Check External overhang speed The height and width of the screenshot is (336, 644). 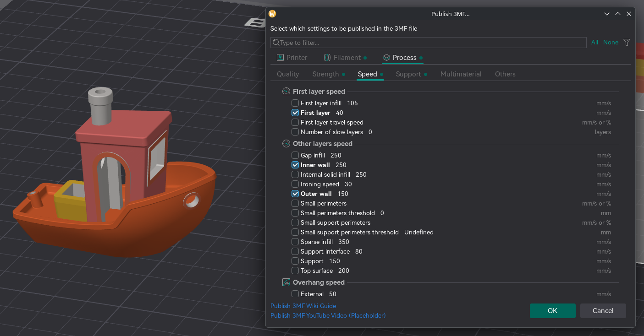point(295,294)
